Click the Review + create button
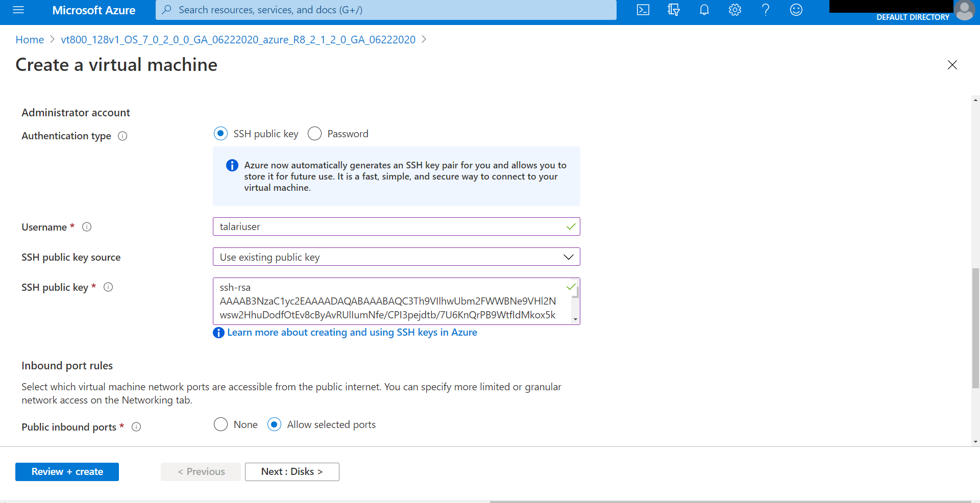Viewport: 980px width, 503px height. [x=67, y=472]
